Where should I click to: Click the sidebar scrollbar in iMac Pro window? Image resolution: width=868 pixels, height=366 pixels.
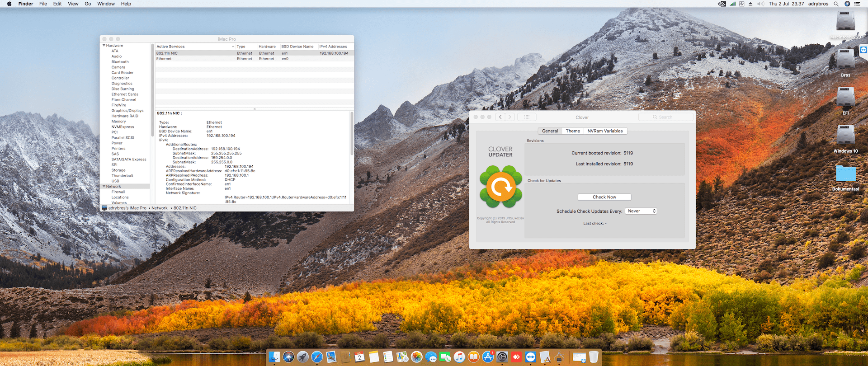click(152, 90)
